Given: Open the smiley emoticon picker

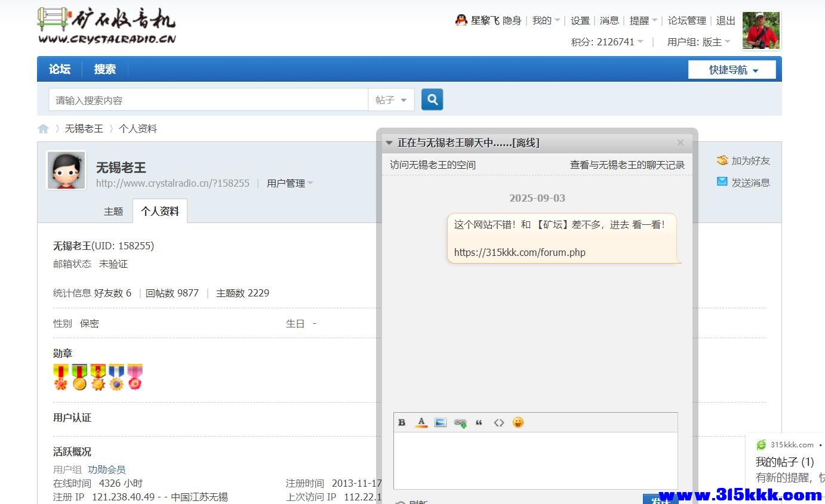Looking at the screenshot, I should [518, 422].
